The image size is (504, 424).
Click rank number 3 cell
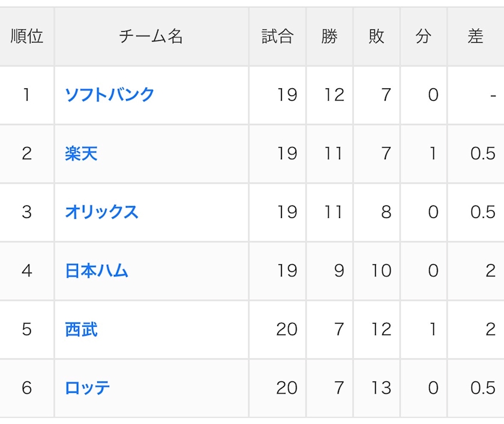pyautogui.click(x=26, y=212)
